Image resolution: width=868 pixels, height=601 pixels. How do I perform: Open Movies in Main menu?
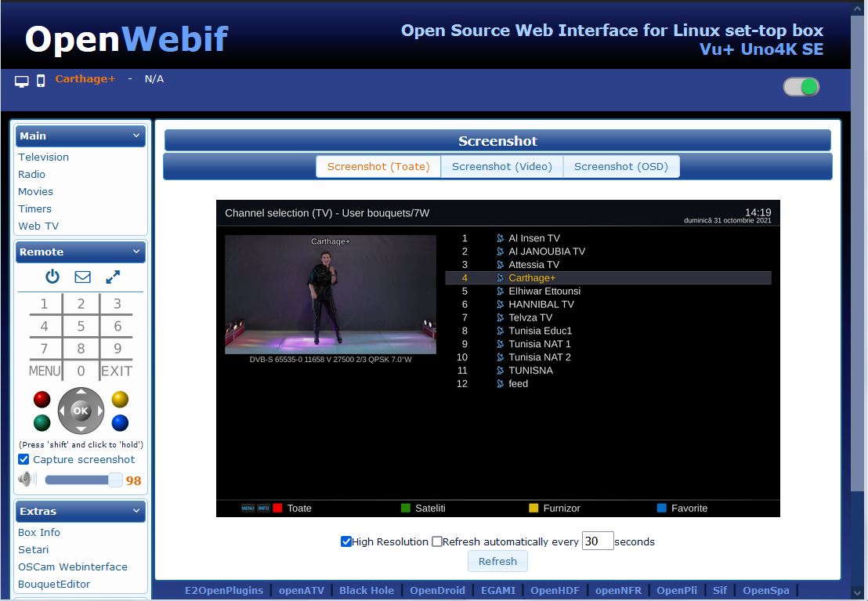(x=35, y=191)
